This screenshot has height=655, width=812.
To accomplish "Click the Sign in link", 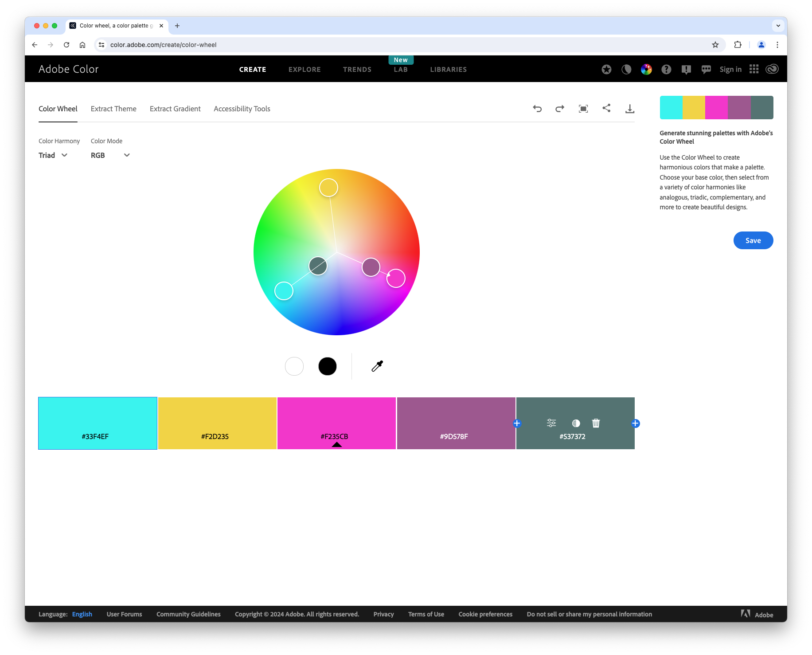I will 730,69.
